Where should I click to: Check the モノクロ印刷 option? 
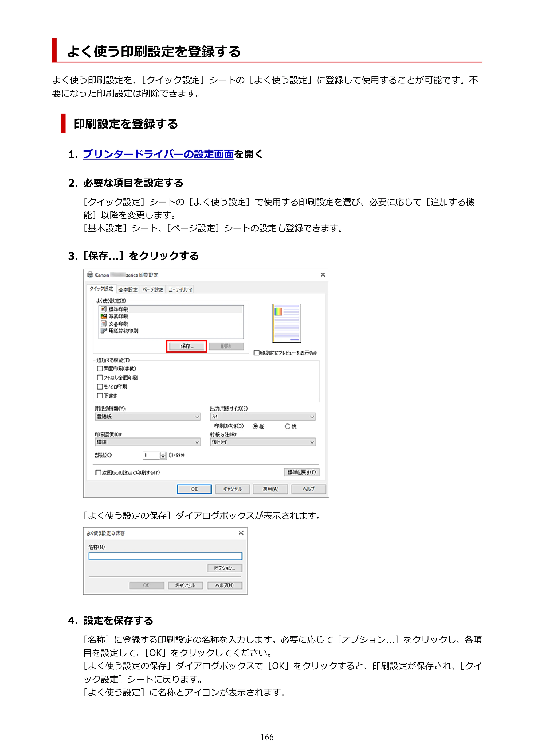click(x=100, y=387)
